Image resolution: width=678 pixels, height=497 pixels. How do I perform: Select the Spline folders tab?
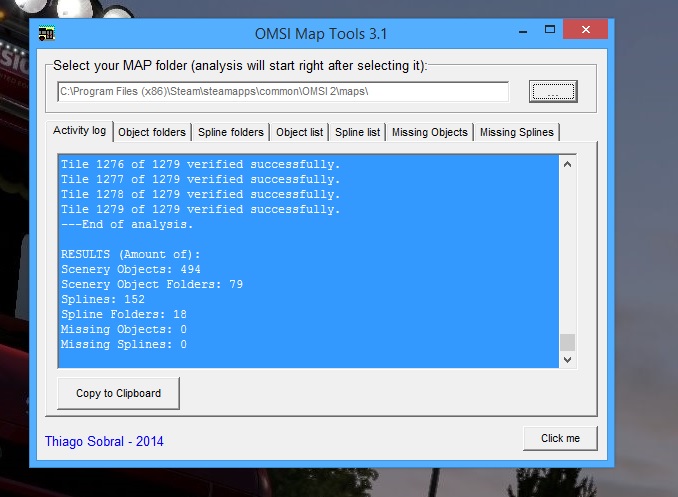tap(231, 132)
